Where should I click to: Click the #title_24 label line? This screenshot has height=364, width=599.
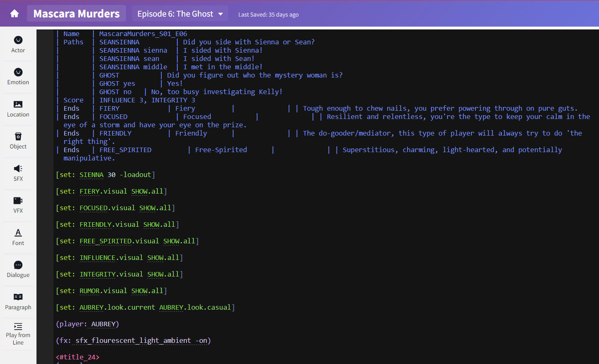[x=78, y=357]
